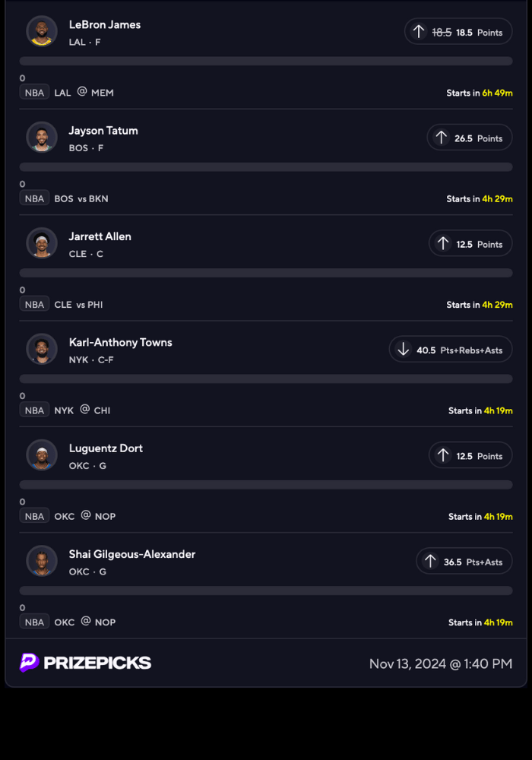The width and height of the screenshot is (532, 760).
Task: Click LeBron James progress bar
Action: (266, 61)
